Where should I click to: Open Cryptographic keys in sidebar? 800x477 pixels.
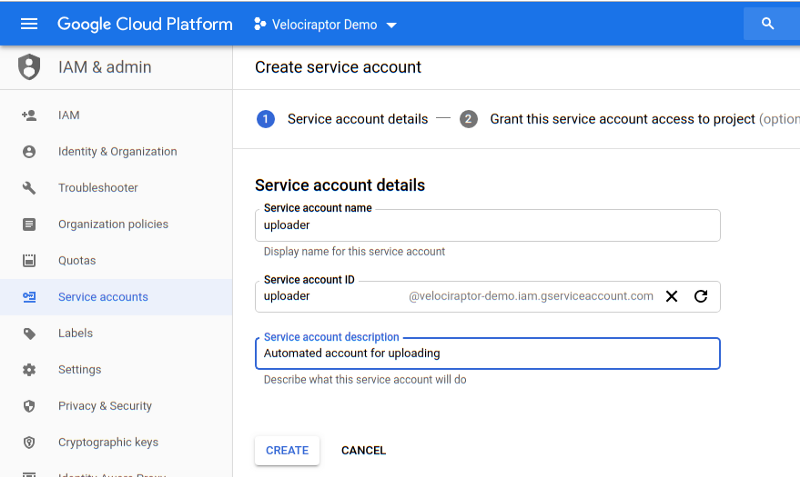pyautogui.click(x=108, y=442)
